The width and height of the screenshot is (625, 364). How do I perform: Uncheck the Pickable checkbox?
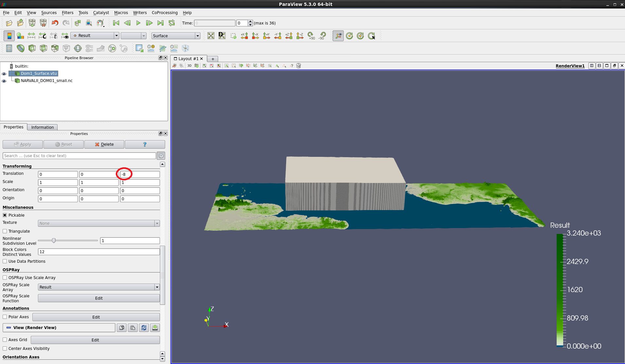[x=5, y=215]
